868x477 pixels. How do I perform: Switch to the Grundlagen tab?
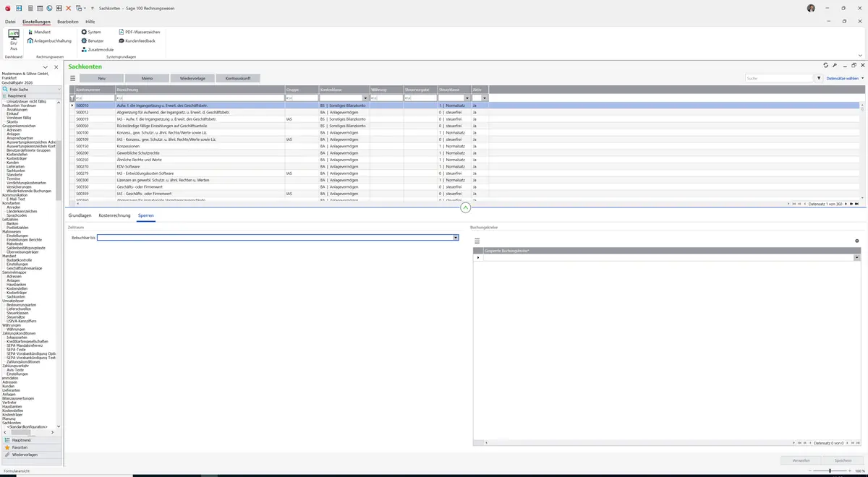pyautogui.click(x=80, y=215)
